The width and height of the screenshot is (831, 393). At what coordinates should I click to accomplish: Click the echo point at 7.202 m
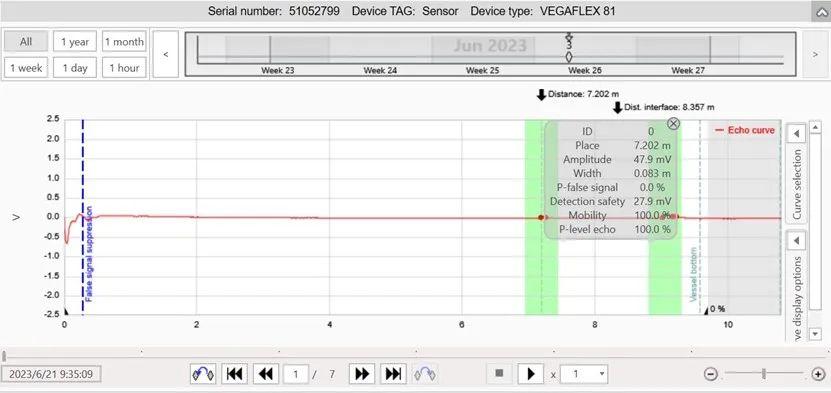point(541,217)
